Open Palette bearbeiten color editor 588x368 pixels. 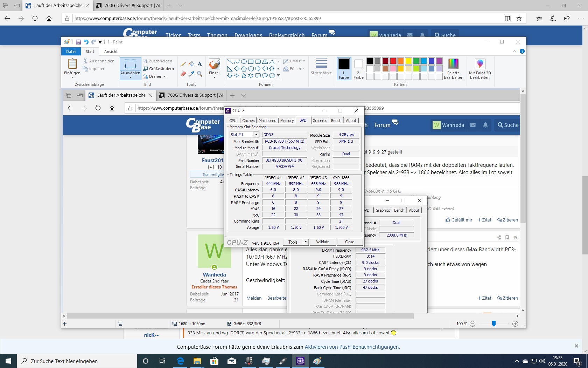[x=454, y=69]
